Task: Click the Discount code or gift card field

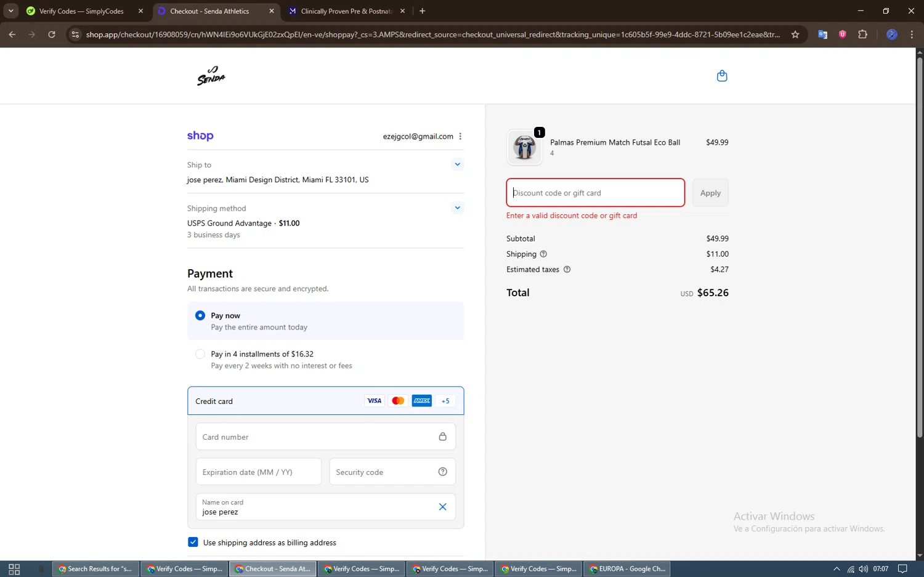Action: (595, 193)
